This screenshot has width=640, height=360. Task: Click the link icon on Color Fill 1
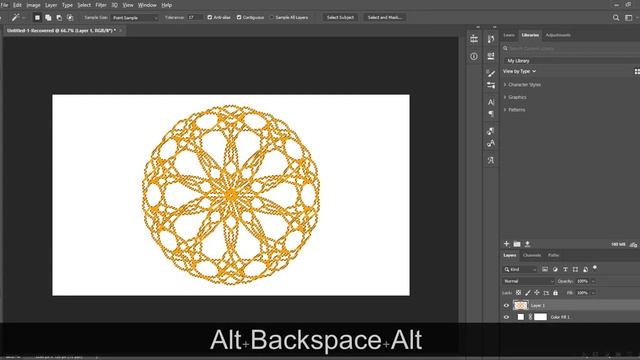click(530, 317)
